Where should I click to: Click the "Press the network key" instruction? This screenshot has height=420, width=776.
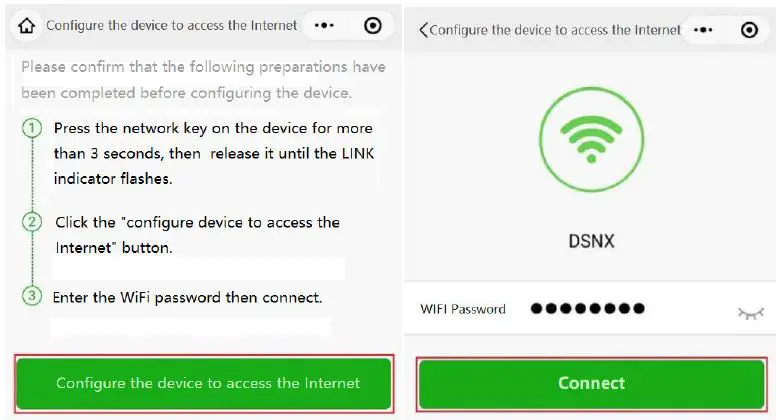tap(213, 154)
